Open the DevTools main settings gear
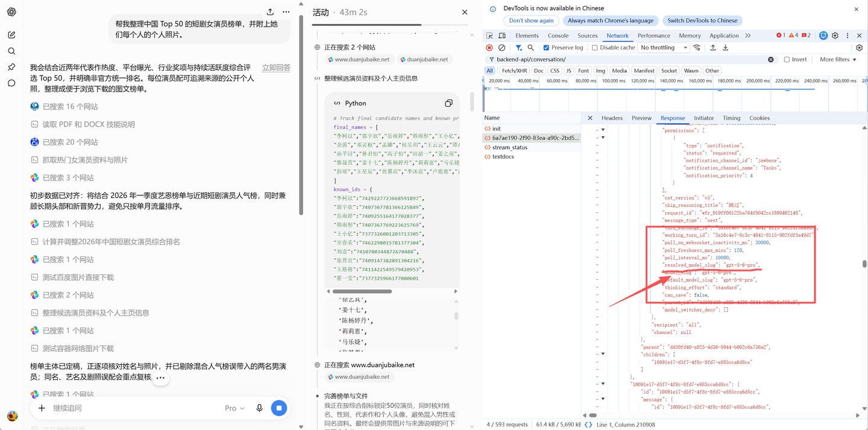This screenshot has width=868, height=430. pyautogui.click(x=835, y=36)
